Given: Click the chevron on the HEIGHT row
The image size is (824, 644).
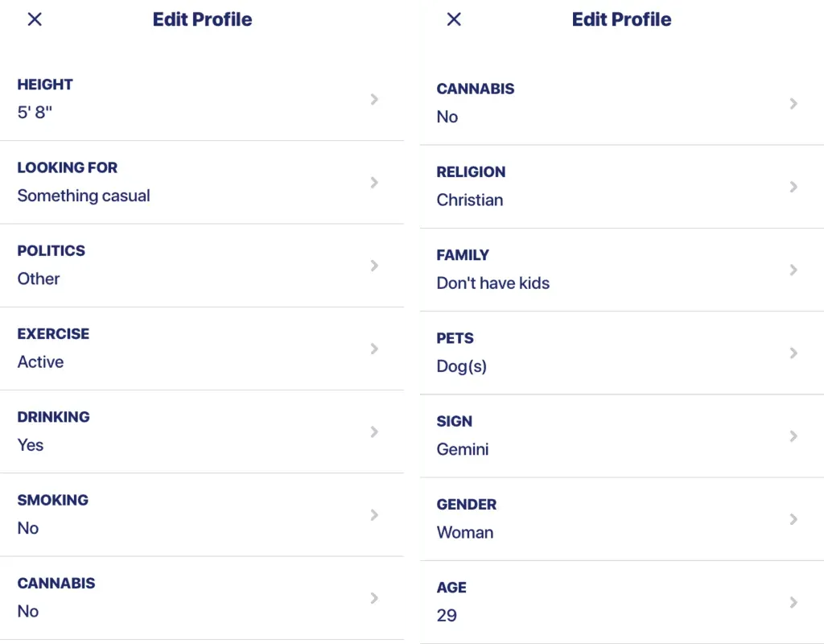Looking at the screenshot, I should tap(373, 99).
